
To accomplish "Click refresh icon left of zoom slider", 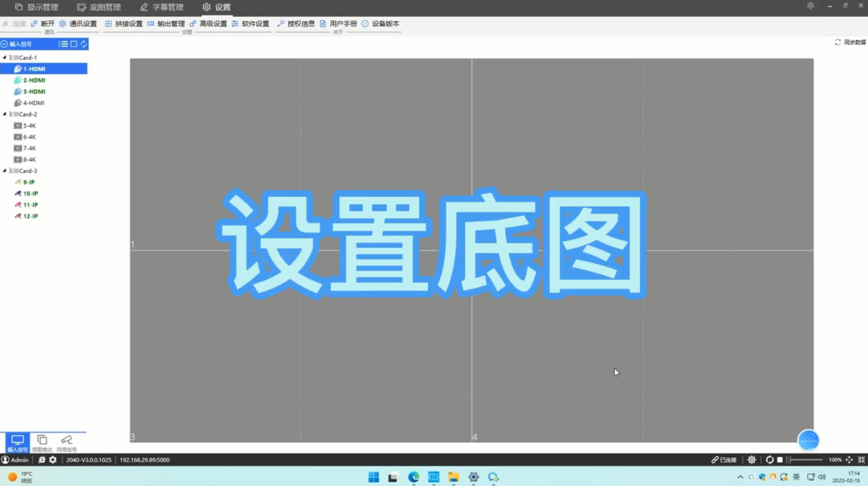I will click(x=769, y=460).
